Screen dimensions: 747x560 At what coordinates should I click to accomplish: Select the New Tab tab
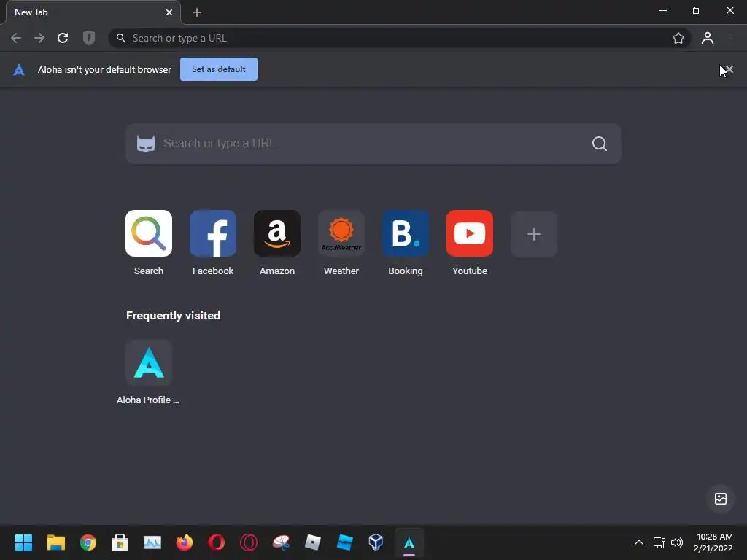coord(93,12)
